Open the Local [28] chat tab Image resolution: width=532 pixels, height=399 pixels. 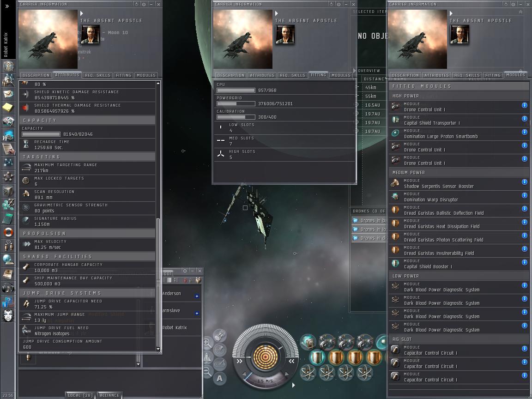(80, 395)
